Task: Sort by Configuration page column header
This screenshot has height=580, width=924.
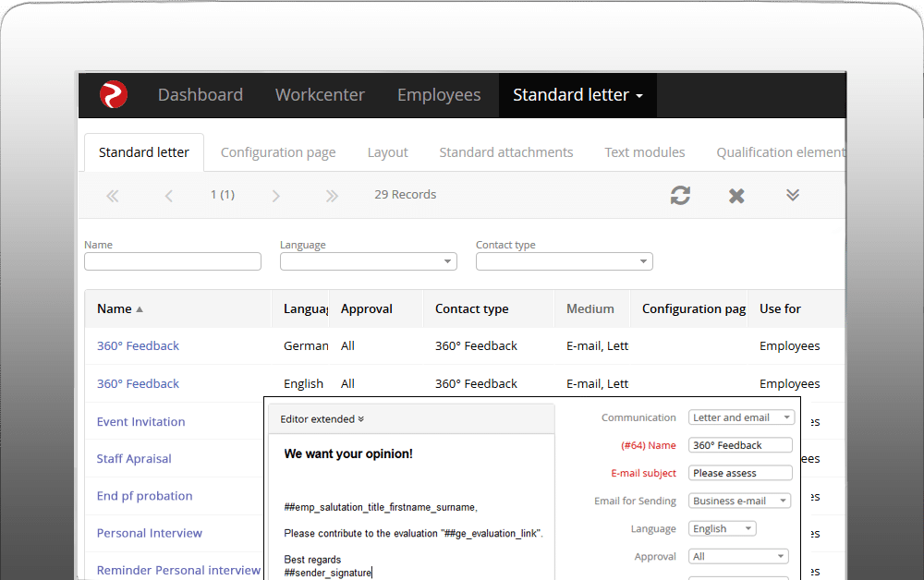Action: [694, 309]
